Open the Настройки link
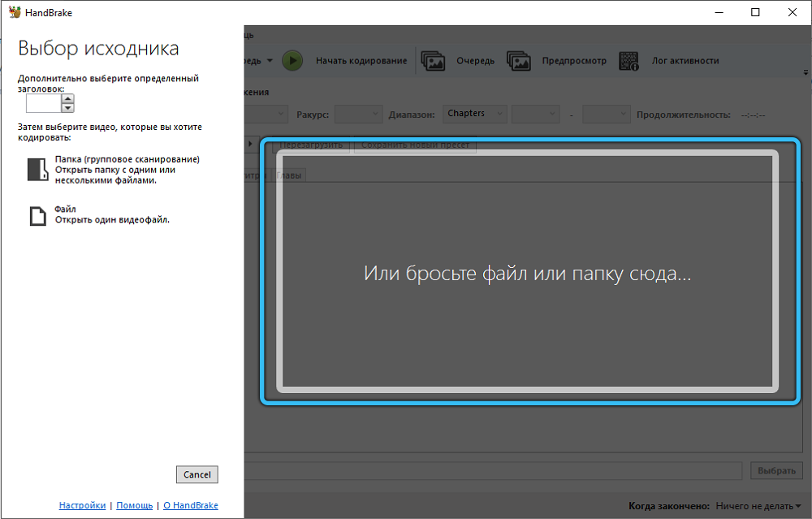 (82, 505)
